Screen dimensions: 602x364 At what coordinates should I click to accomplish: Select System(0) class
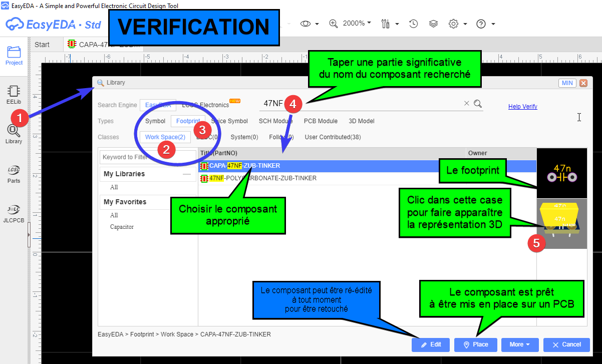(x=244, y=137)
